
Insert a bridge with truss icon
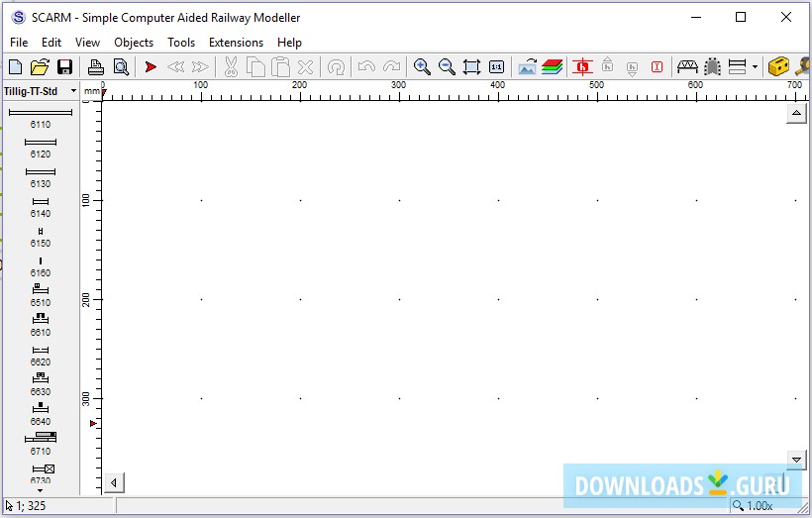(x=687, y=66)
